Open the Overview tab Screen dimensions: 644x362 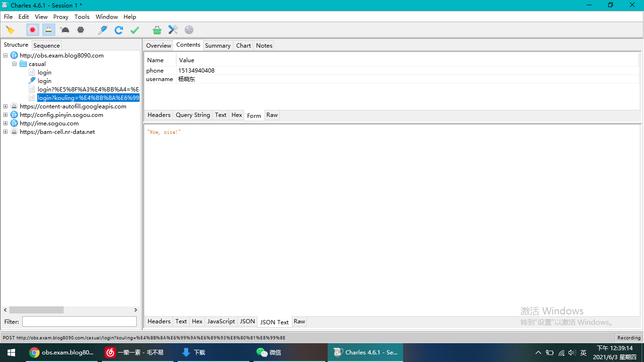point(158,46)
